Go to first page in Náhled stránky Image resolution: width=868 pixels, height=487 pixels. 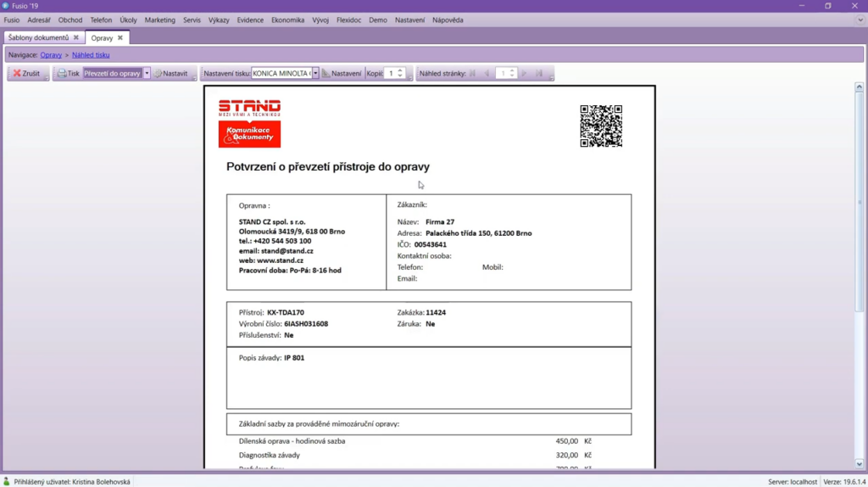click(473, 74)
